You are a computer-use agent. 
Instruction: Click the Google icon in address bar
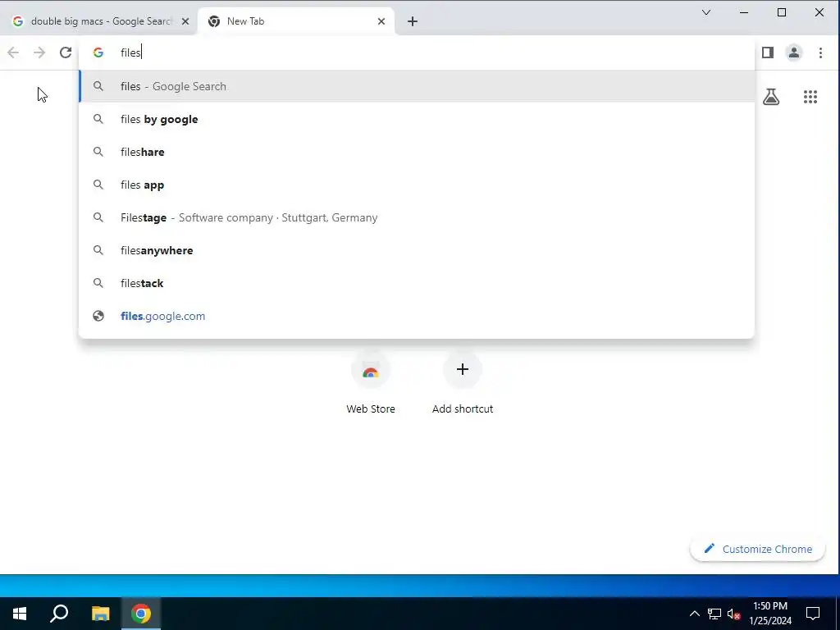[98, 52]
